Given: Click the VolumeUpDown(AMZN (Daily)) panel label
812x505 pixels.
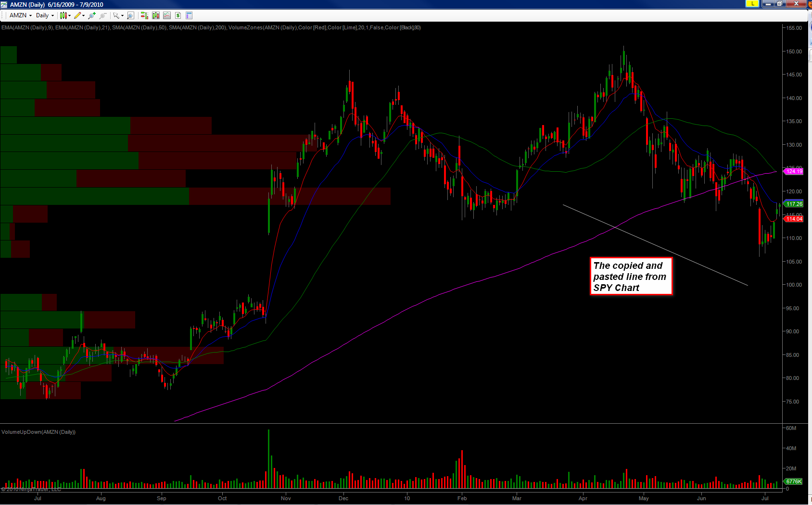Looking at the screenshot, I should pos(38,432).
